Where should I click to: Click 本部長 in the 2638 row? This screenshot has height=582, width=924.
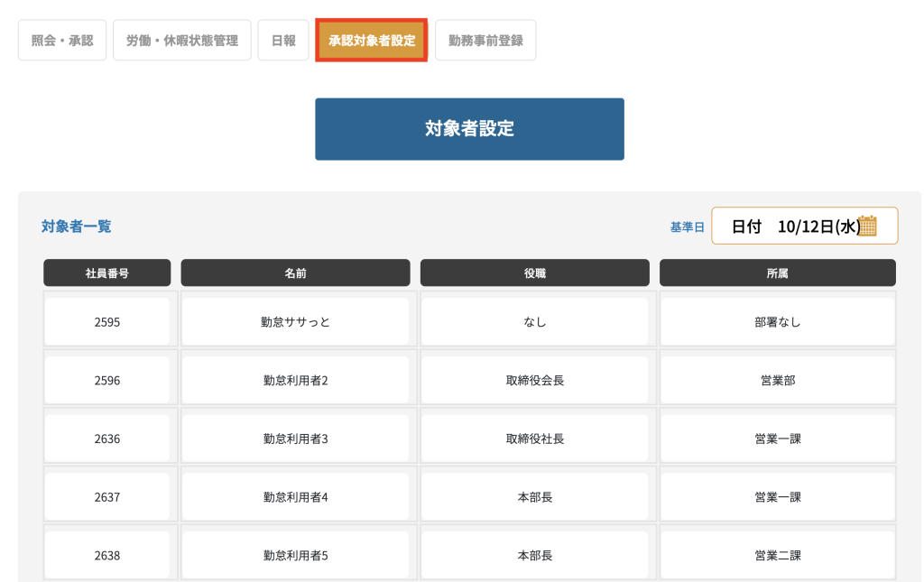click(x=535, y=555)
